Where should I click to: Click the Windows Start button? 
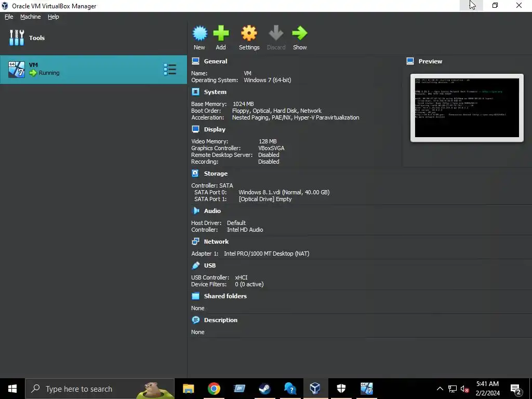tap(12, 389)
